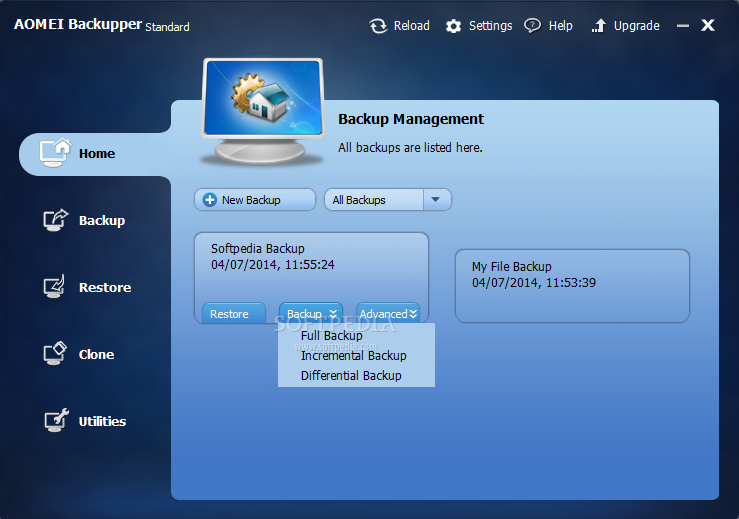
Task: Click the large monitor with house graphic
Action: (x=263, y=112)
